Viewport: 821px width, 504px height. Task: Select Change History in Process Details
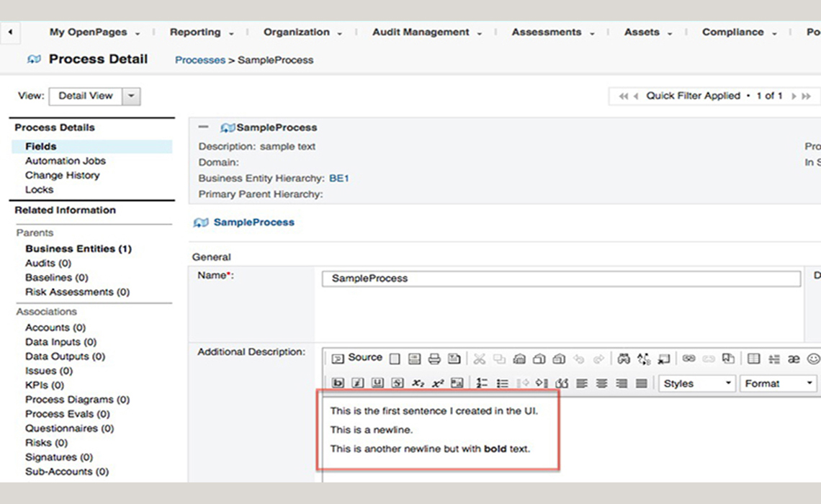coord(62,175)
